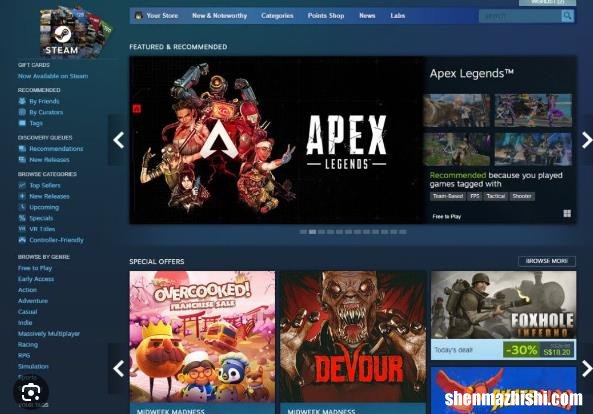The image size is (593, 414).
Task: Click the Shooter tag
Action: (x=522, y=196)
